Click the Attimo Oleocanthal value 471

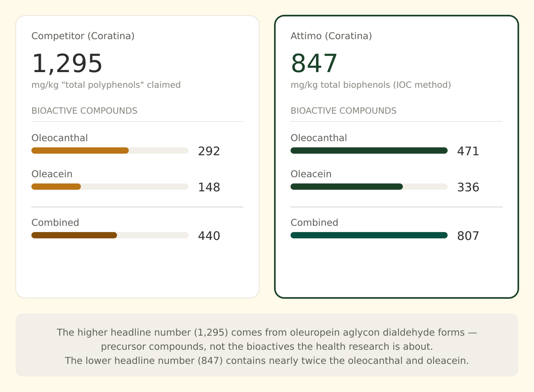pyautogui.click(x=468, y=151)
